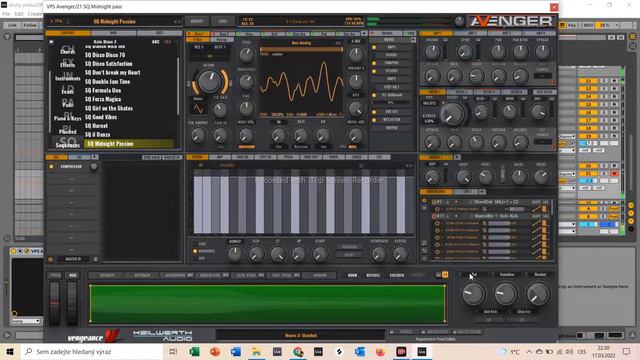Solo Ableton track 12

604,81
